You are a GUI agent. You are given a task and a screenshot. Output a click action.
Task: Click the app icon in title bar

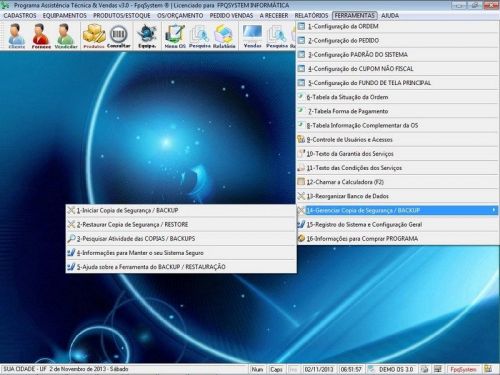5,5
